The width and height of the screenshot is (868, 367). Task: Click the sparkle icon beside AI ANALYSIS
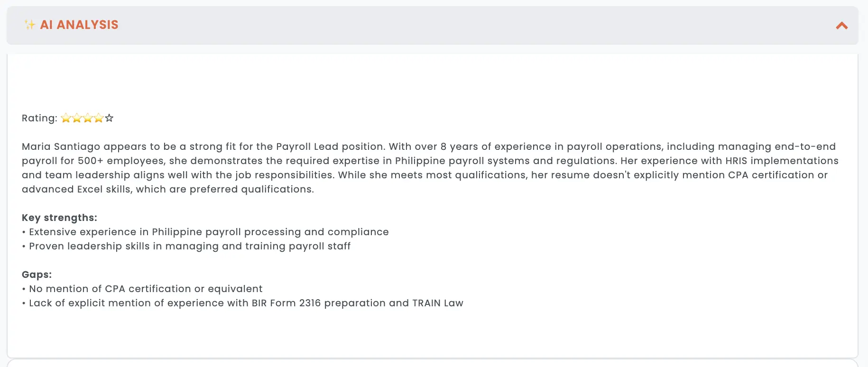[x=30, y=25]
